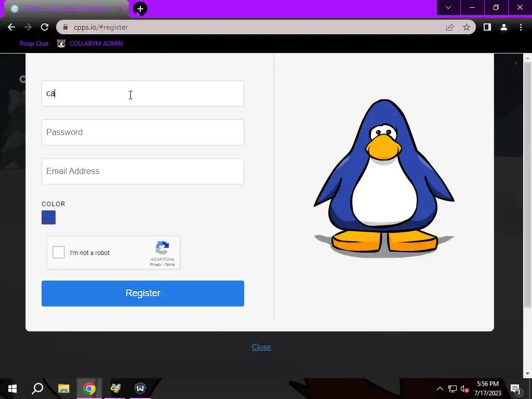Image resolution: width=532 pixels, height=399 pixels.
Task: Open File Explorer from the taskbar
Action: click(x=63, y=389)
